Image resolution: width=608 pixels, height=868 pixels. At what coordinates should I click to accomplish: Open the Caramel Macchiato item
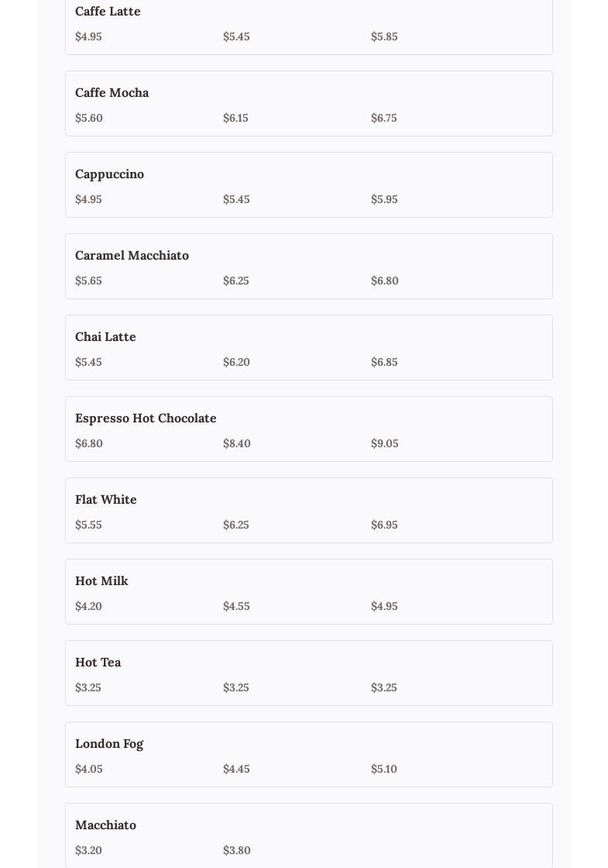[x=132, y=256]
